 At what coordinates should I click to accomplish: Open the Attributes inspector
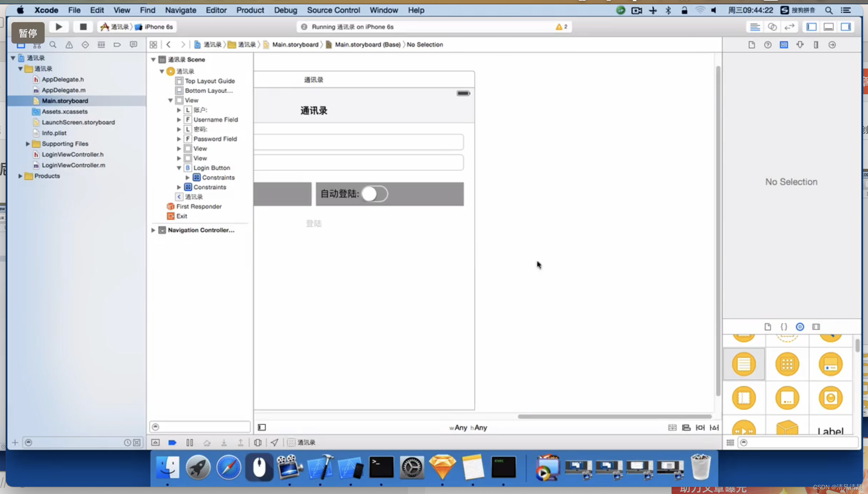[800, 45]
